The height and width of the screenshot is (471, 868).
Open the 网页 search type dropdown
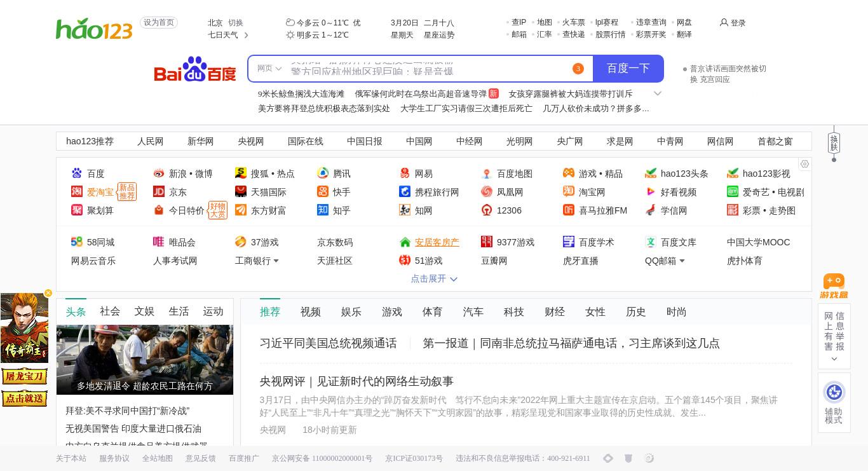[269, 69]
